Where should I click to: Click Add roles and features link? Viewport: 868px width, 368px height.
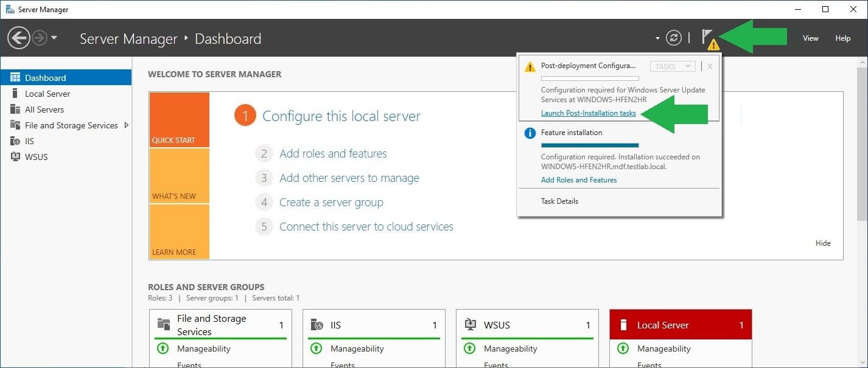coord(333,153)
